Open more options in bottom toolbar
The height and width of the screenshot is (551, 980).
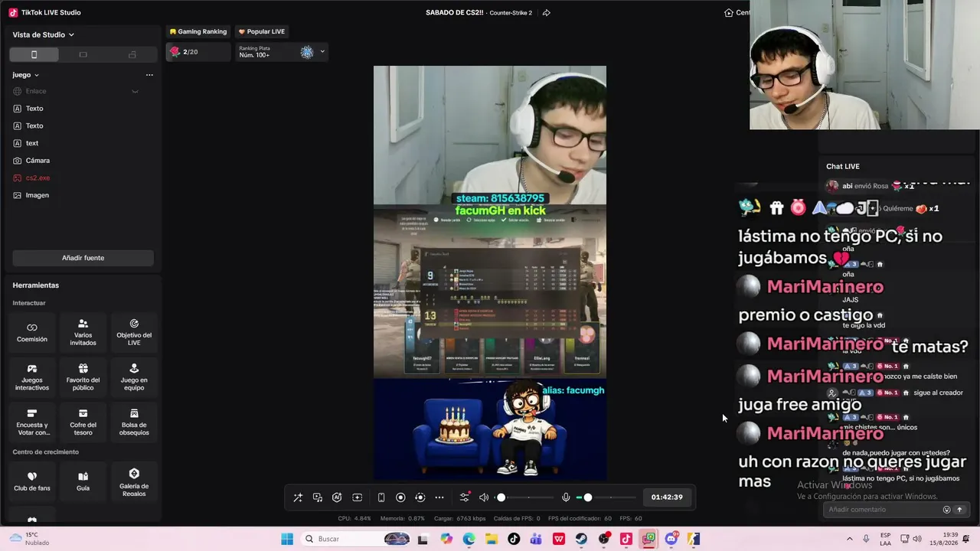point(439,497)
